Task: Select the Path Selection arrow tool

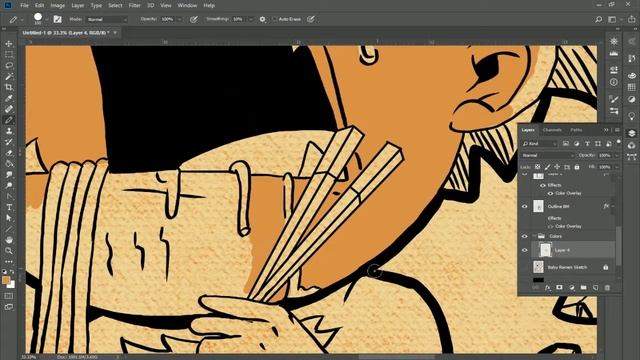Action: [x=9, y=218]
